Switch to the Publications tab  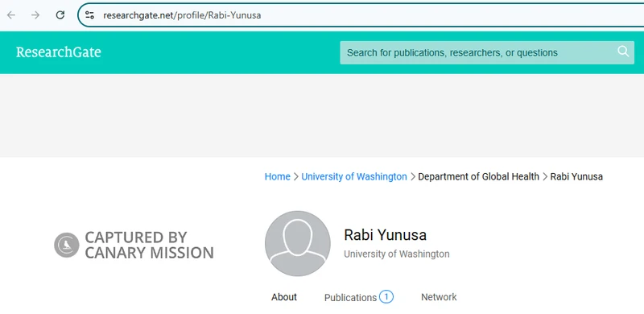[x=350, y=298]
